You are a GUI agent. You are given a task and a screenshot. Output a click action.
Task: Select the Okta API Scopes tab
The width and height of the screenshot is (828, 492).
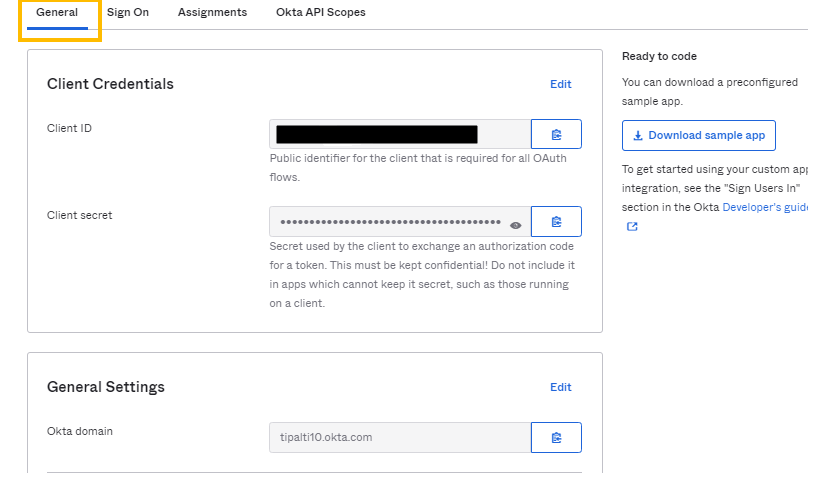click(x=320, y=13)
